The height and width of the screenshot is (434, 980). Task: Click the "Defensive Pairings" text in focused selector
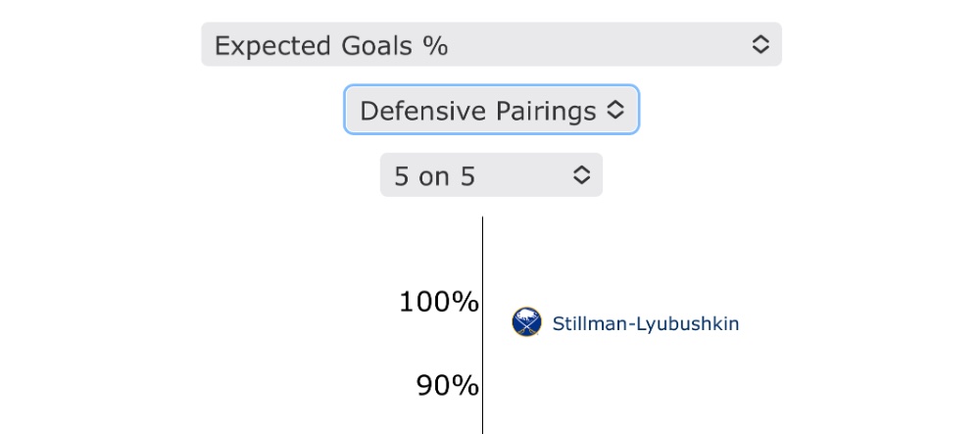coord(478,111)
